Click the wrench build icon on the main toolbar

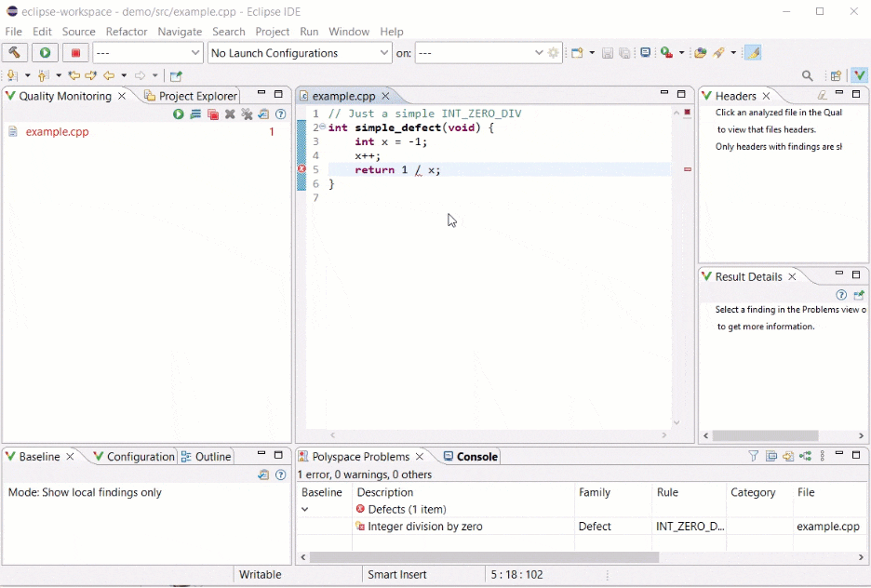(x=13, y=53)
